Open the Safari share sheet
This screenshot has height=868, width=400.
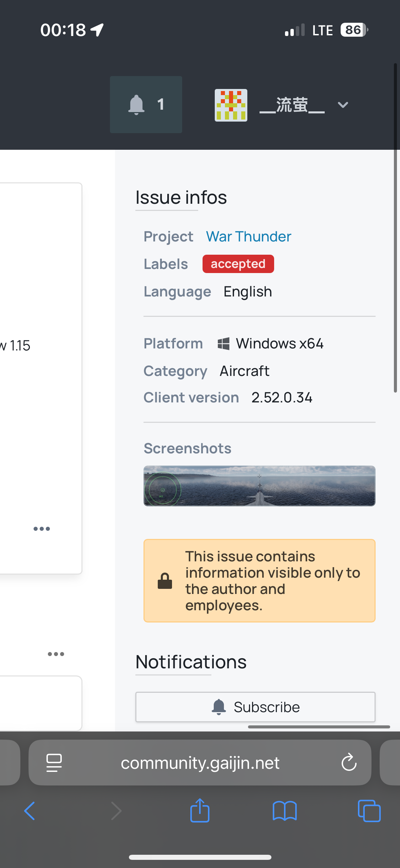(200, 811)
